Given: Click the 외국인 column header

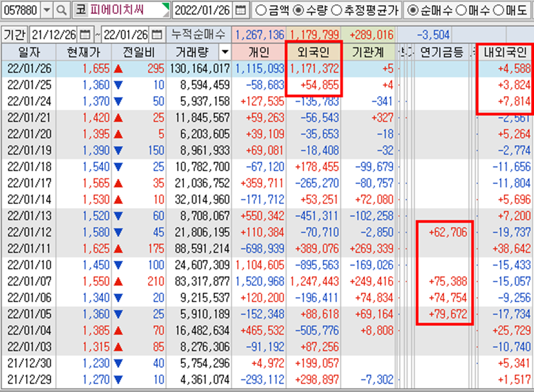Looking at the screenshot, I should [x=313, y=52].
